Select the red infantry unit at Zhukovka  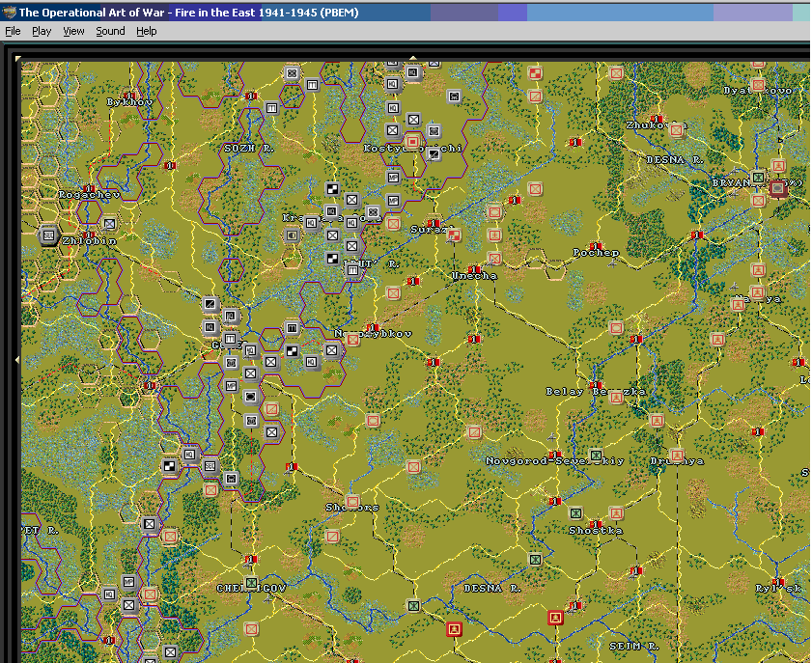(676, 130)
